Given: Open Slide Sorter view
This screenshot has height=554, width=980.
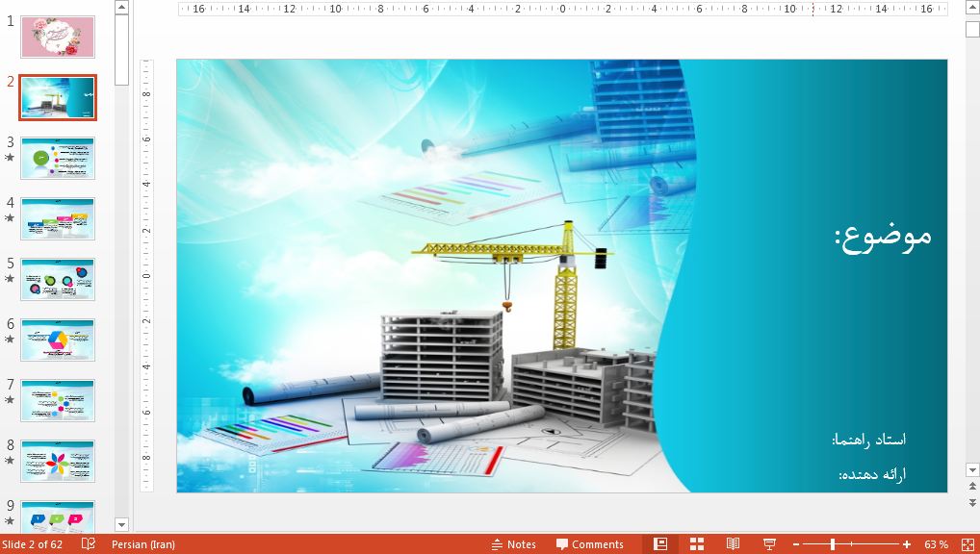Looking at the screenshot, I should [697, 544].
